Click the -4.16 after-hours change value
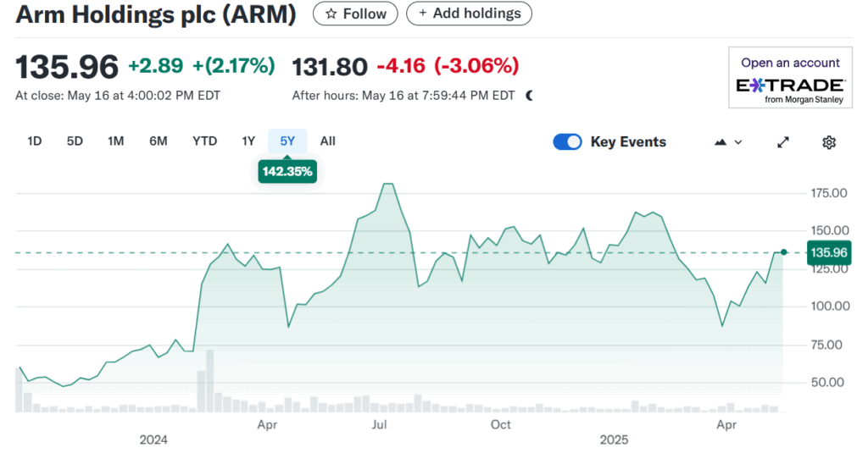Image resolution: width=868 pixels, height=453 pixels. click(401, 66)
